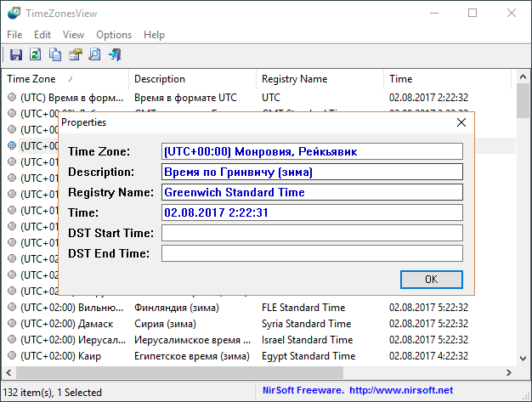The width and height of the screenshot is (532, 402).
Task: Click the Registry Name field in Properties
Action: [x=312, y=192]
